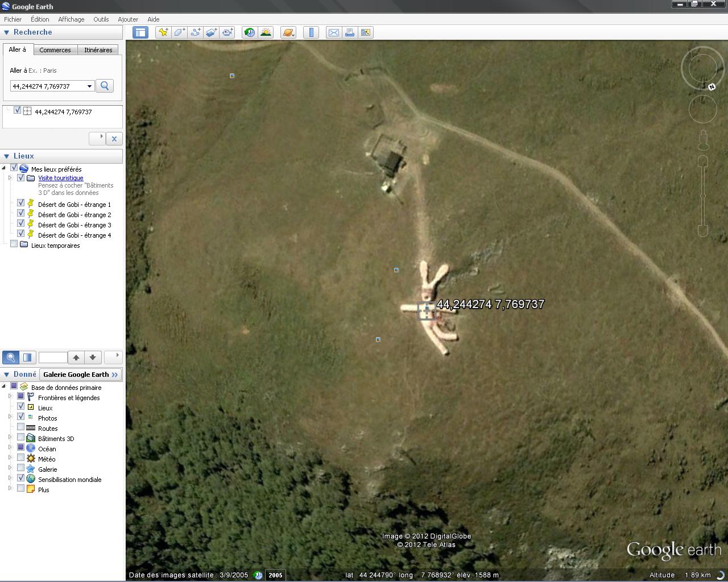Enable the Routes layer checkbox

tap(21, 427)
